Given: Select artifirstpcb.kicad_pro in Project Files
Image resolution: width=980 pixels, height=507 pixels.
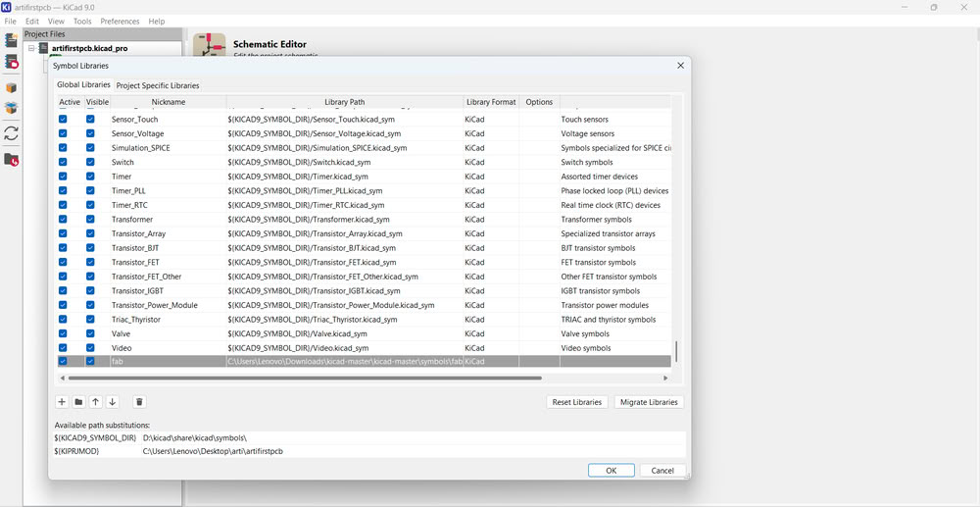Looking at the screenshot, I should [x=90, y=48].
